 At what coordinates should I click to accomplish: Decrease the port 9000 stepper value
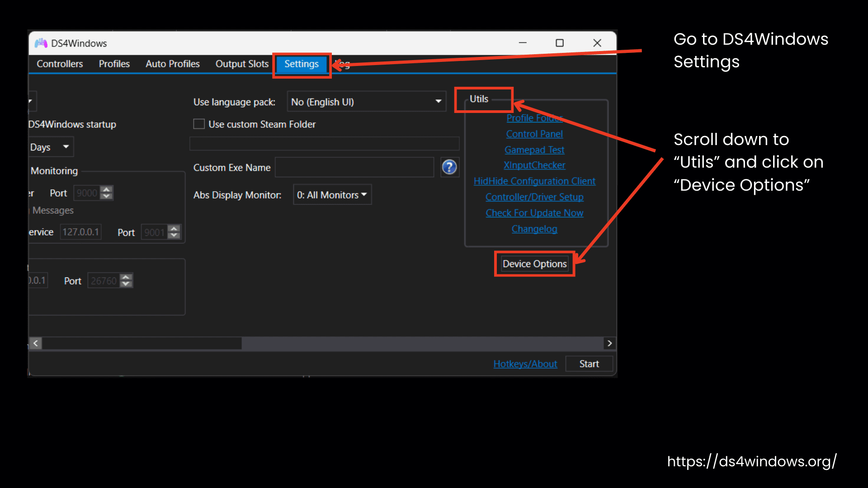[106, 197]
